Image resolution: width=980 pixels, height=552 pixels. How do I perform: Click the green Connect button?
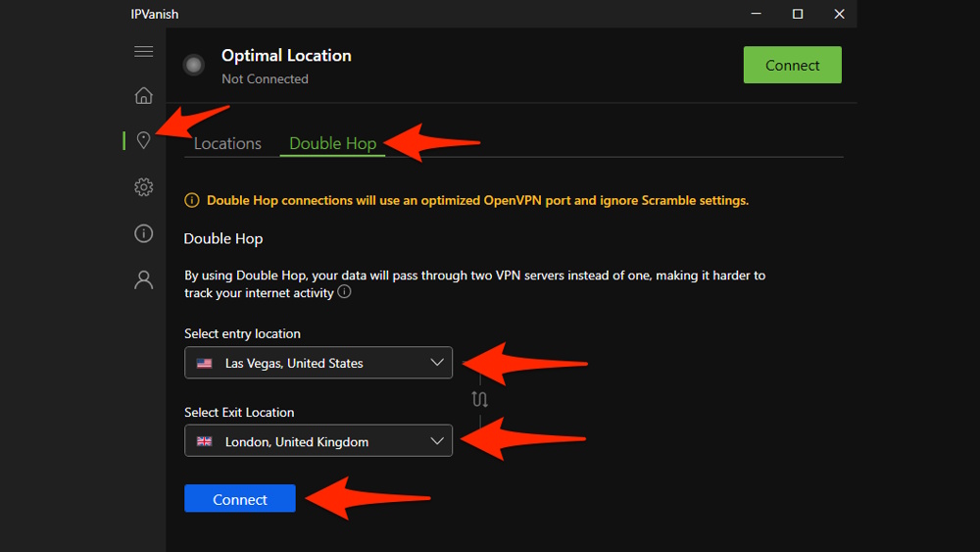pos(793,65)
